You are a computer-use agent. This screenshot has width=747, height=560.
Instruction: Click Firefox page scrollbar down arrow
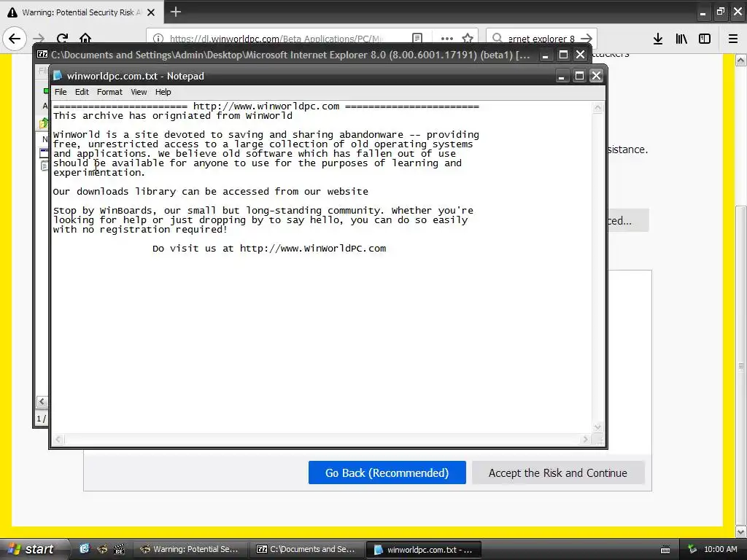pos(741,532)
